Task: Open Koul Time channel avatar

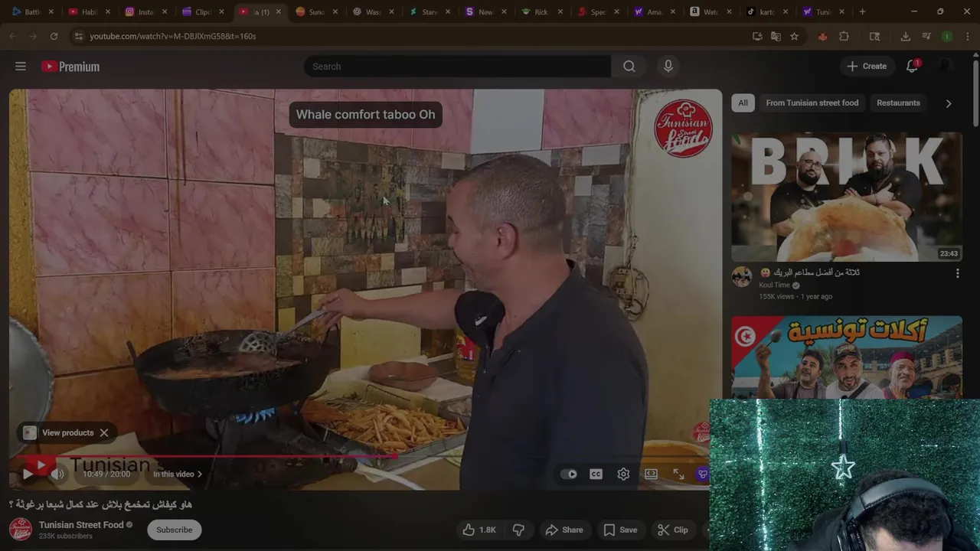Action: pos(741,277)
